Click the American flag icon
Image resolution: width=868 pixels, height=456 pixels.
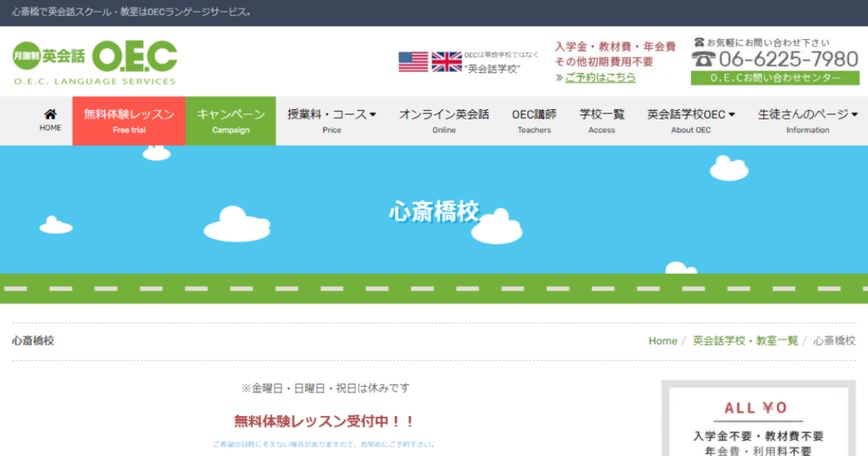[413, 62]
